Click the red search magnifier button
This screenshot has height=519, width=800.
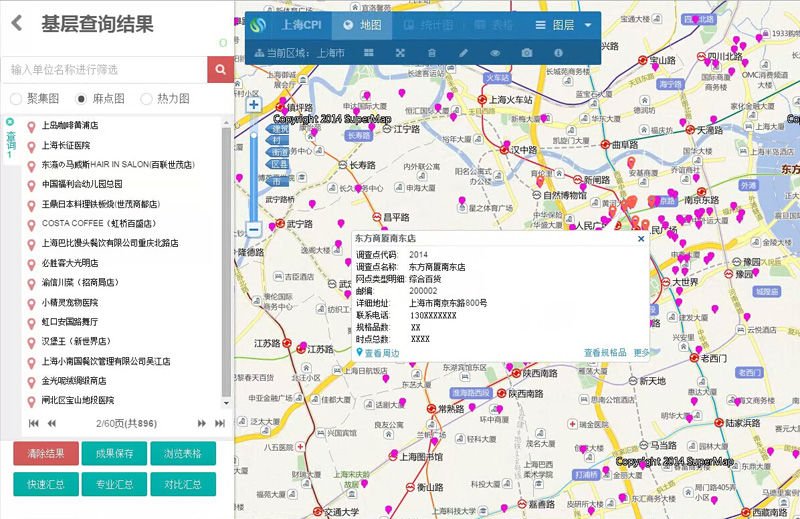pos(220,69)
